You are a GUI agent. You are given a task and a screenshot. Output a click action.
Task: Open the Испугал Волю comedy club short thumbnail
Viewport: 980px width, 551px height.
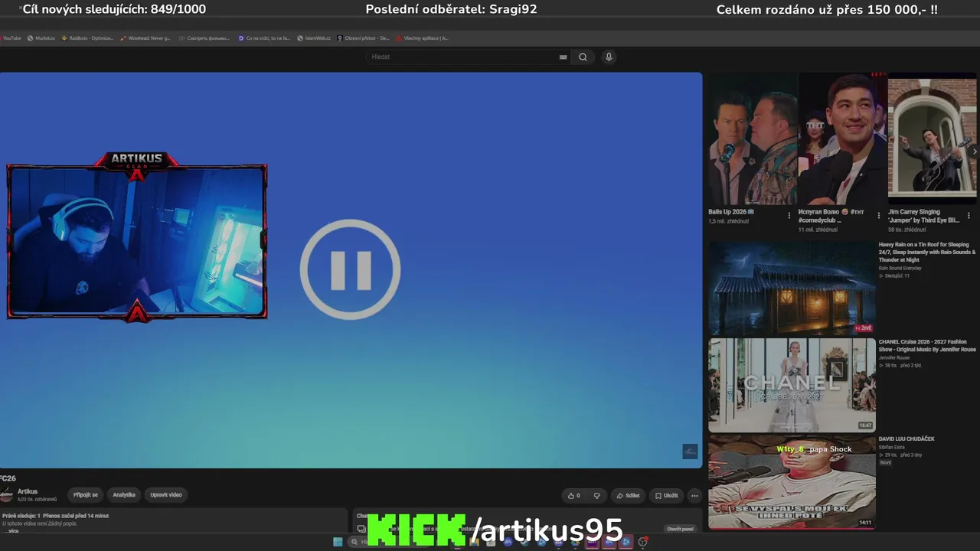(x=843, y=139)
